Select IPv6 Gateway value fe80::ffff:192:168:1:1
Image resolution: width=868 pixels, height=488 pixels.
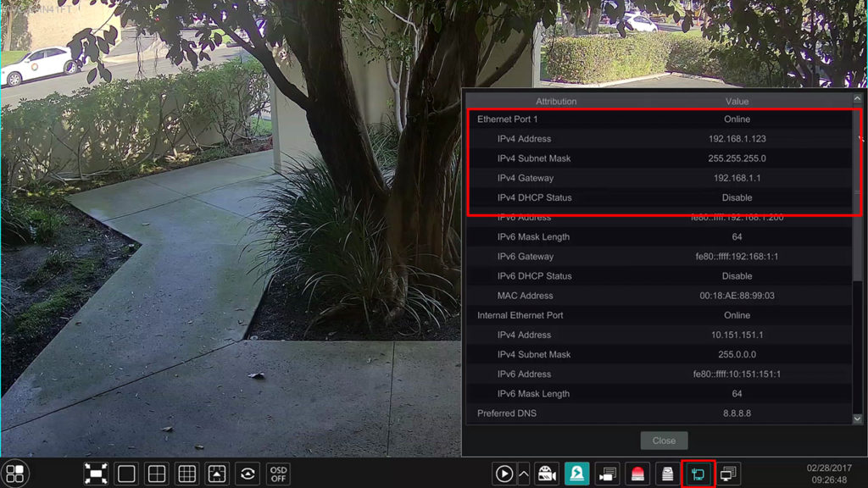pyautogui.click(x=737, y=256)
